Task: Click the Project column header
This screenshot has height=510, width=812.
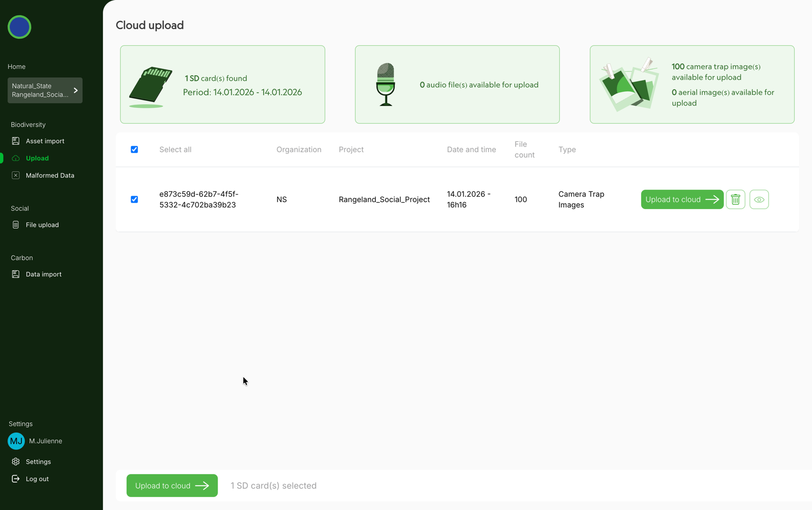Action: click(351, 149)
